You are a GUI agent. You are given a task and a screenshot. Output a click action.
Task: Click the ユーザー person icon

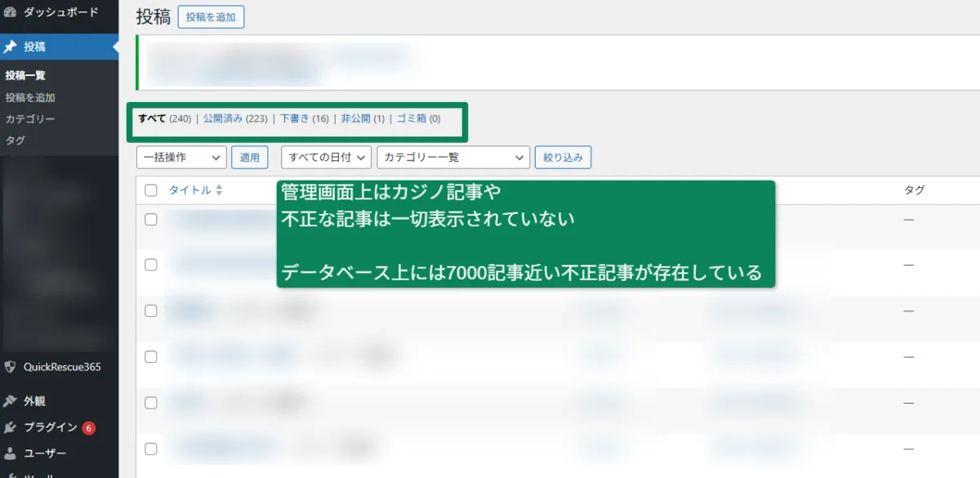10,453
